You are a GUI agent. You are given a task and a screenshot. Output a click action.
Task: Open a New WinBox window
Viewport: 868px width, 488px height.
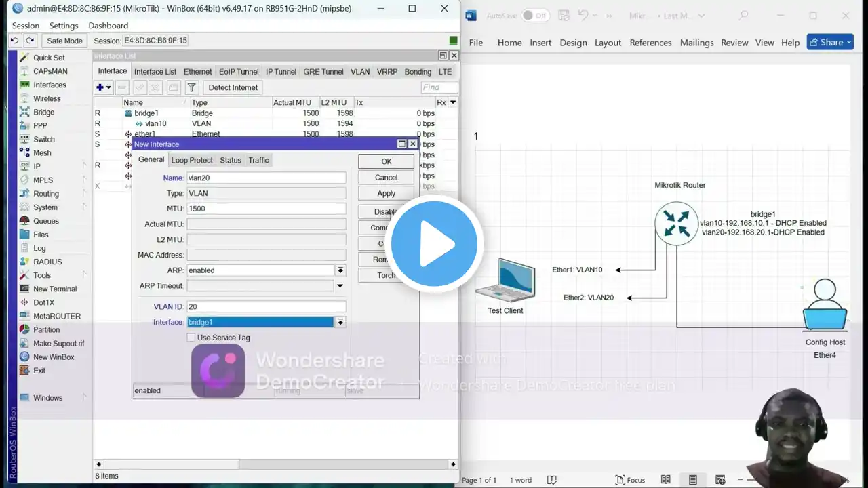54,357
